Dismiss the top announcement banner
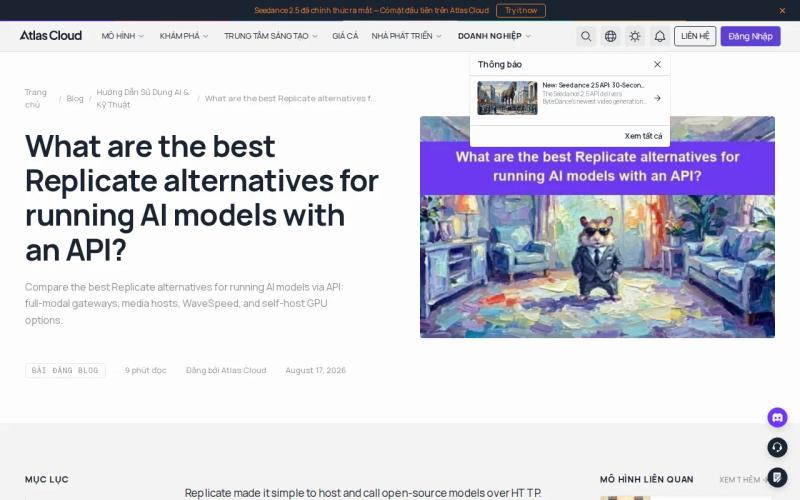 tap(782, 10)
